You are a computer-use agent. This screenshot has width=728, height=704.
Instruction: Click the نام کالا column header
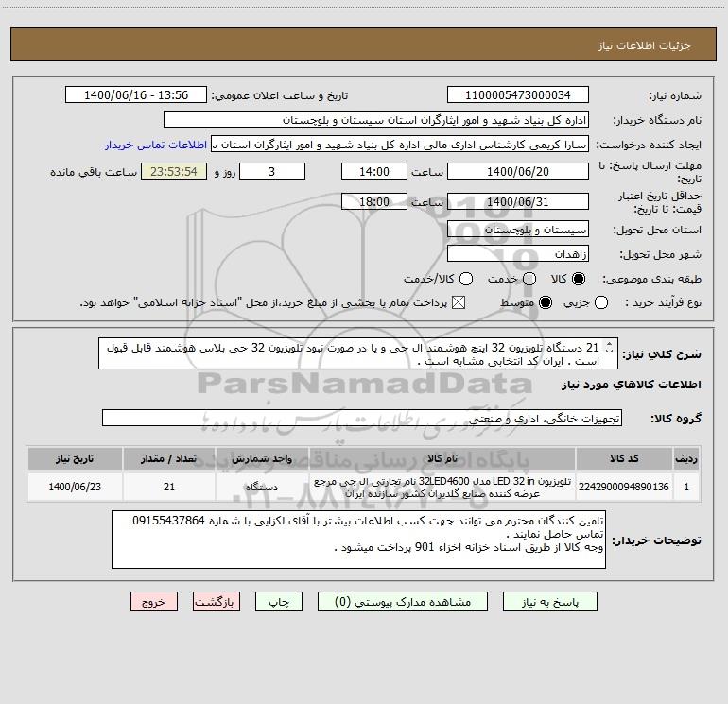point(442,458)
